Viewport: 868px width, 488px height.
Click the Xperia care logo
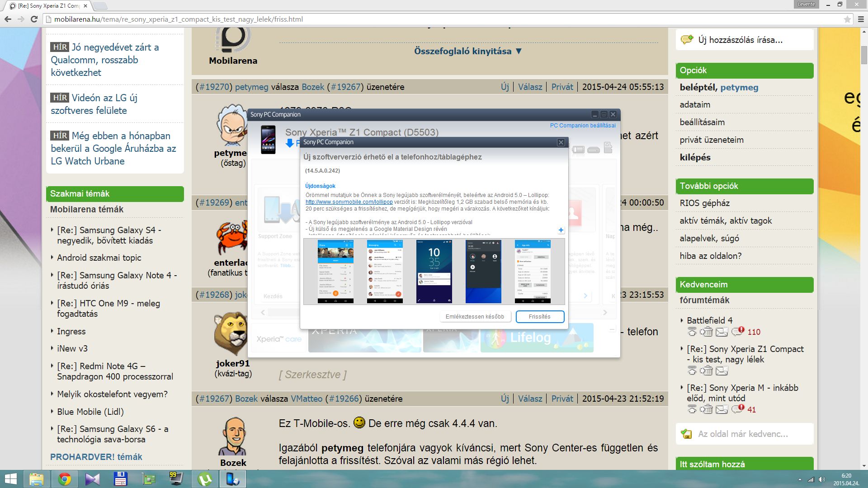tap(279, 339)
